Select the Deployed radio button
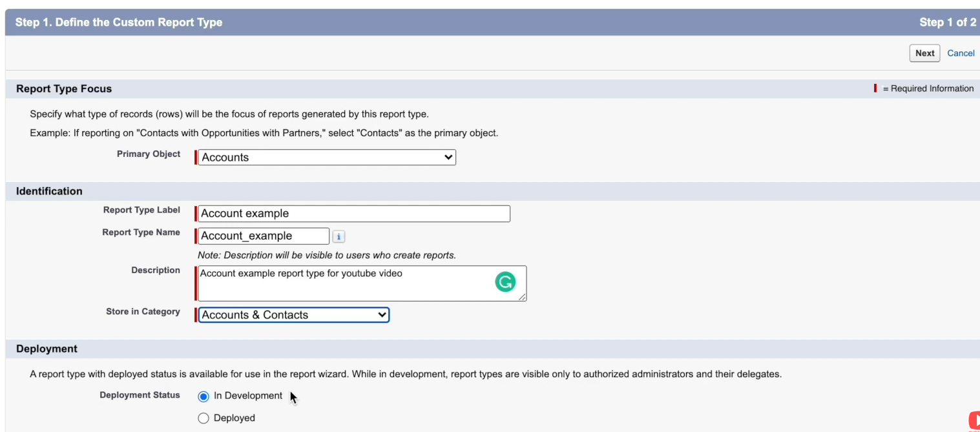This screenshot has height=432, width=980. (x=203, y=418)
